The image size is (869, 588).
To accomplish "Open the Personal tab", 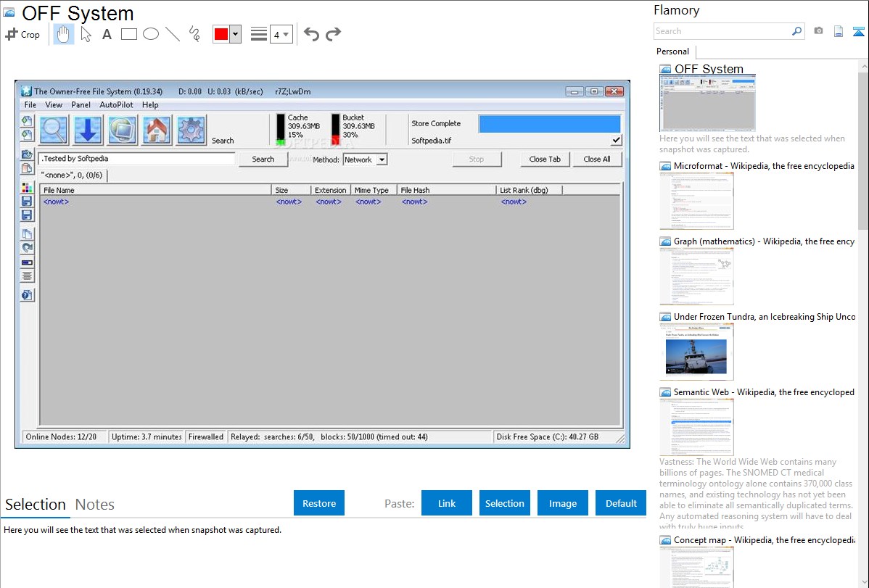I will (x=672, y=51).
